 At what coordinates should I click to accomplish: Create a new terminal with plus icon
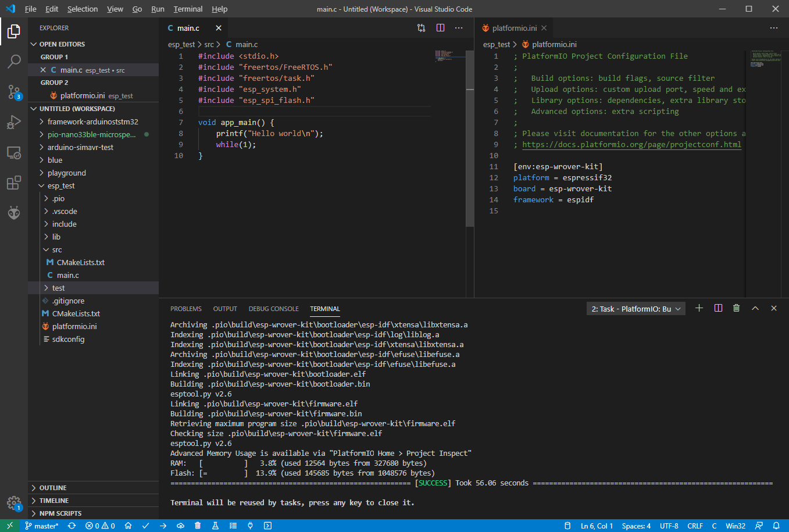[x=699, y=308]
